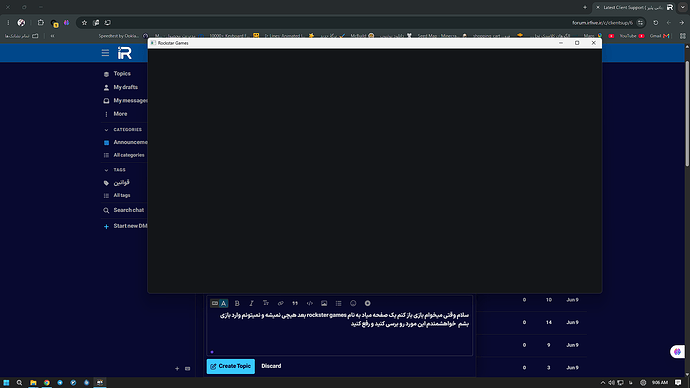Screen dimensions: 690x388
Task: Add a blockquote in the composer
Action: click(x=295, y=303)
